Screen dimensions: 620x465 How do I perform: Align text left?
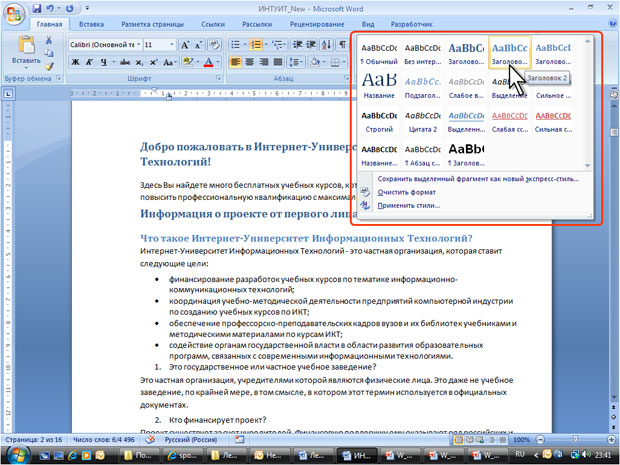pos(235,62)
